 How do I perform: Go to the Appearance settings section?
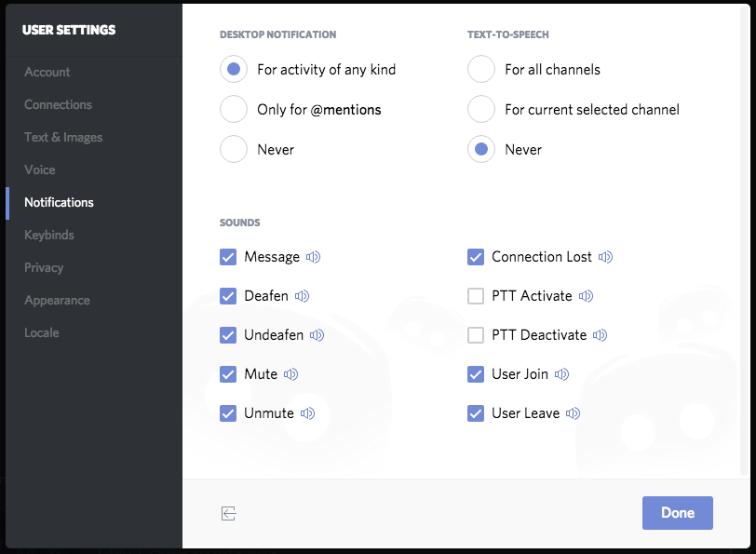(x=58, y=301)
